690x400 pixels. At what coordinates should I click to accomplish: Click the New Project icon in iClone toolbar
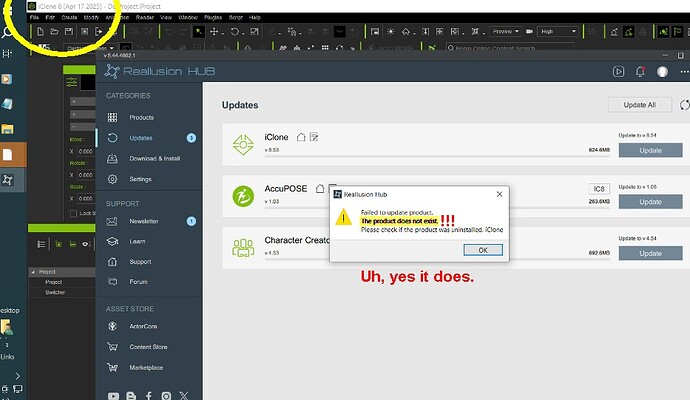coord(40,32)
